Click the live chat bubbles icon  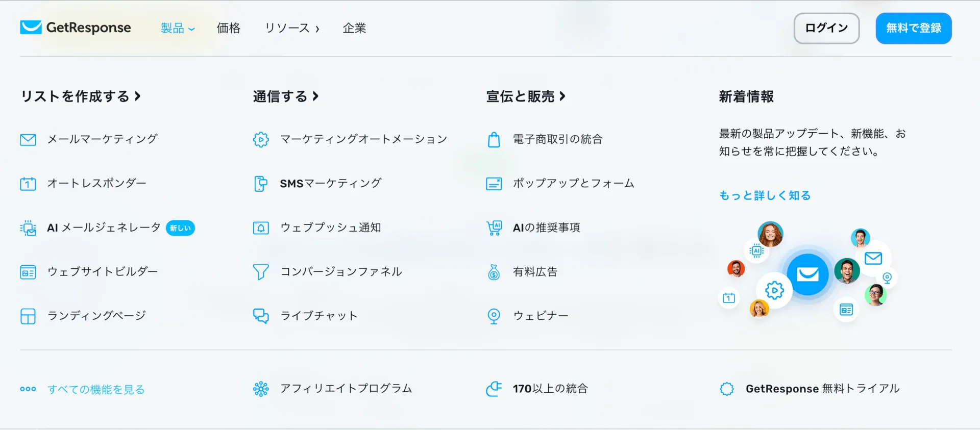click(x=261, y=316)
